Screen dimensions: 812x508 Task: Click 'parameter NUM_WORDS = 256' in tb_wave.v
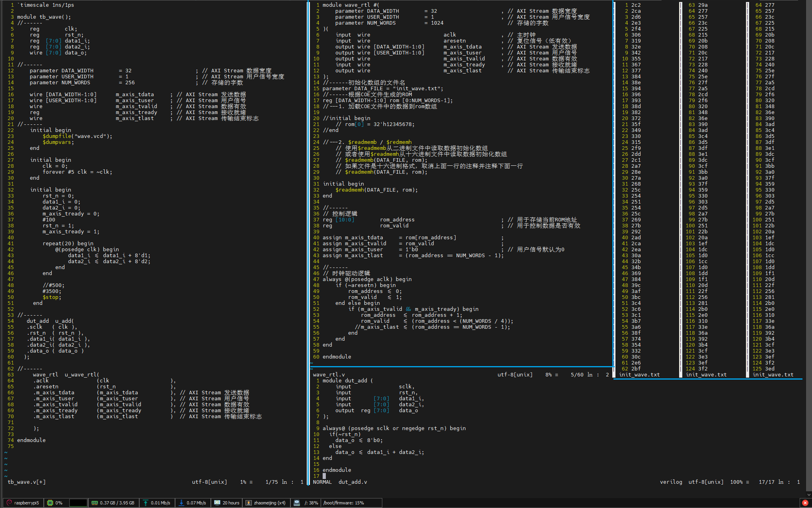(82, 82)
